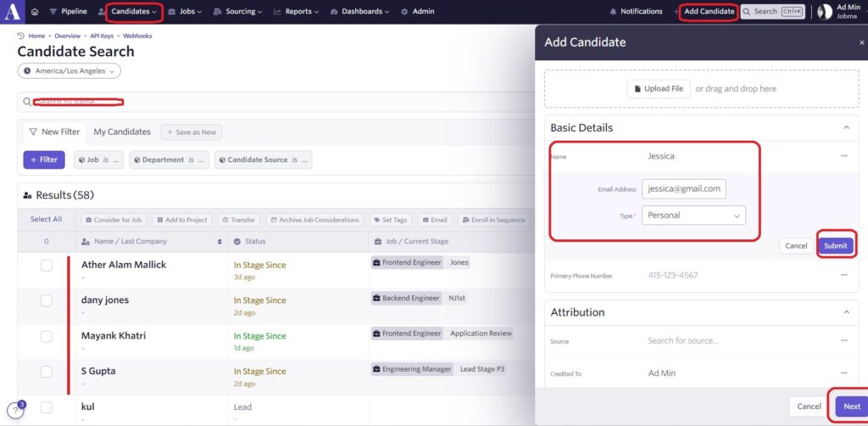Screen dimensions: 868x426
Task: Close the Add Candidate panel
Action: [861, 42]
